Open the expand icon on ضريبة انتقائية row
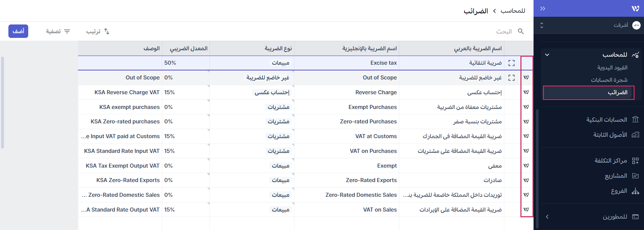644x230 pixels. click(511, 63)
